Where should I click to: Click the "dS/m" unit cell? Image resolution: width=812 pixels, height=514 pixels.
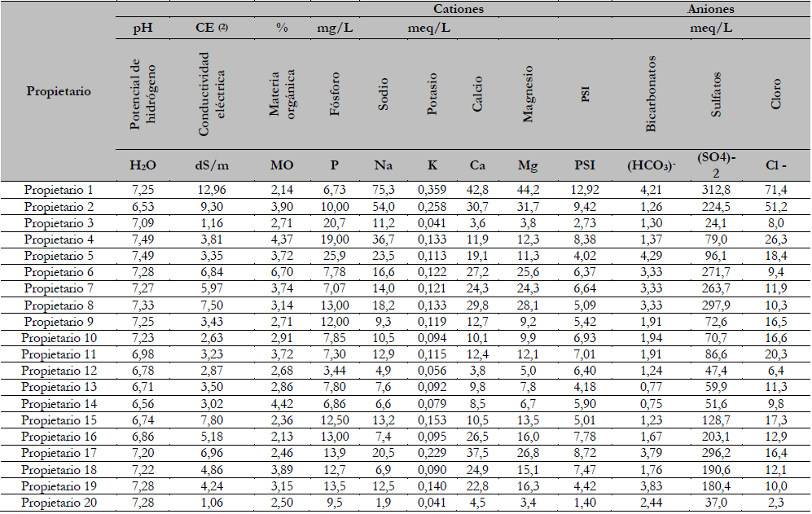213,165
